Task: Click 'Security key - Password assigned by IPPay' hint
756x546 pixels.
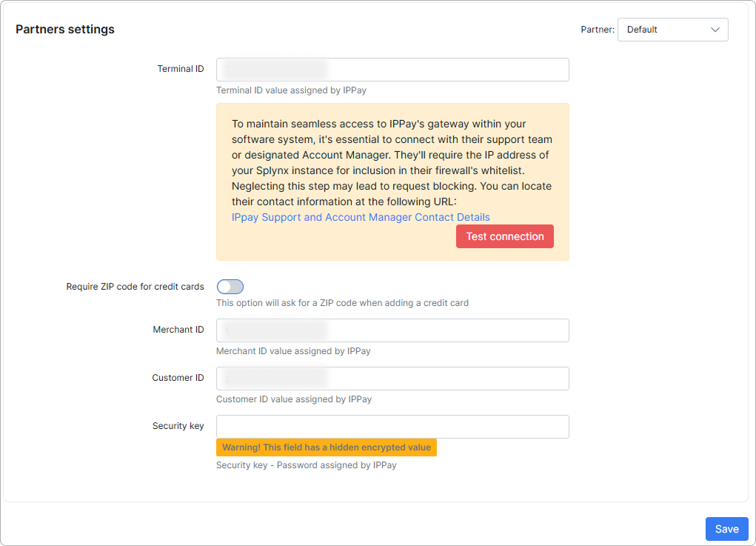Action: [306, 465]
